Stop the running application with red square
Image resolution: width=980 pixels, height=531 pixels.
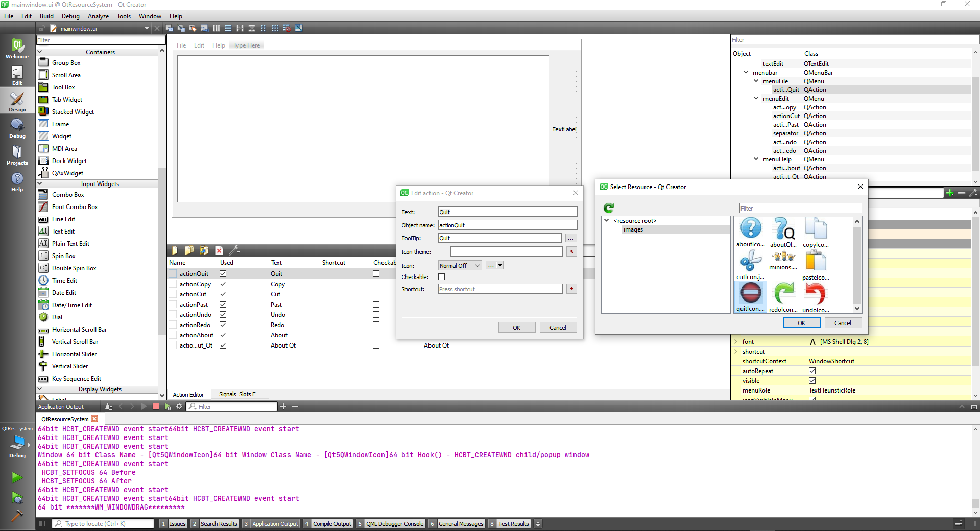156,406
